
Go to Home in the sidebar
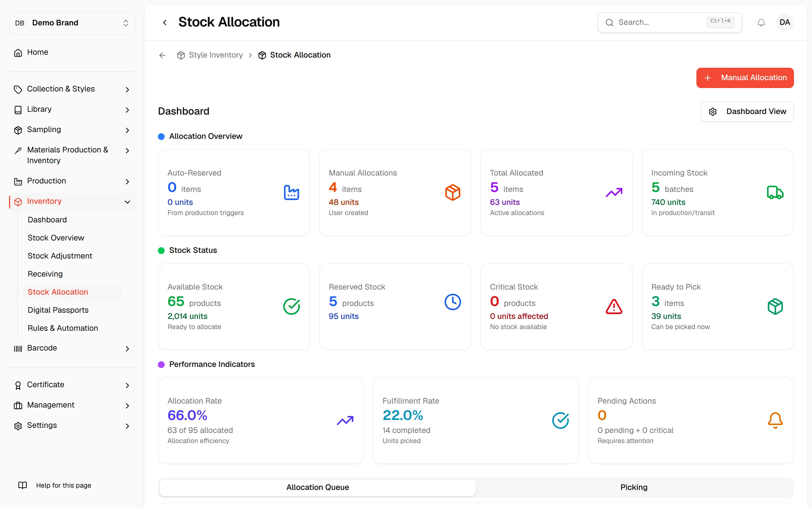point(72,52)
